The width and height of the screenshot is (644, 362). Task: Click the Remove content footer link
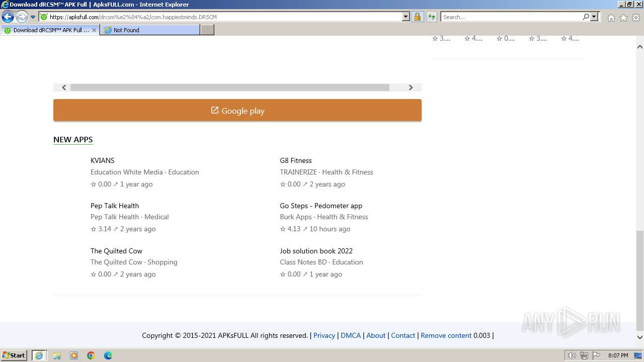[446, 335]
